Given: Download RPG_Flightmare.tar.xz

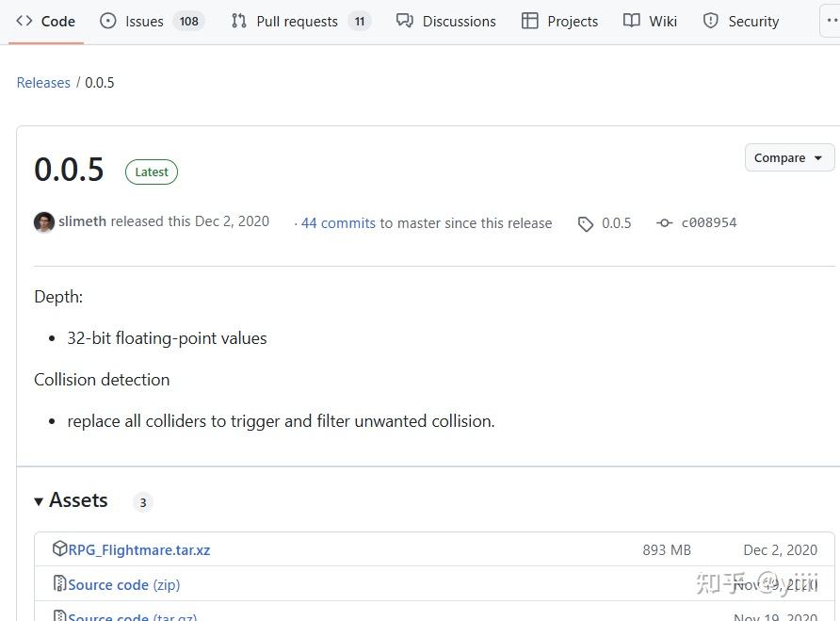Looking at the screenshot, I should [138, 550].
